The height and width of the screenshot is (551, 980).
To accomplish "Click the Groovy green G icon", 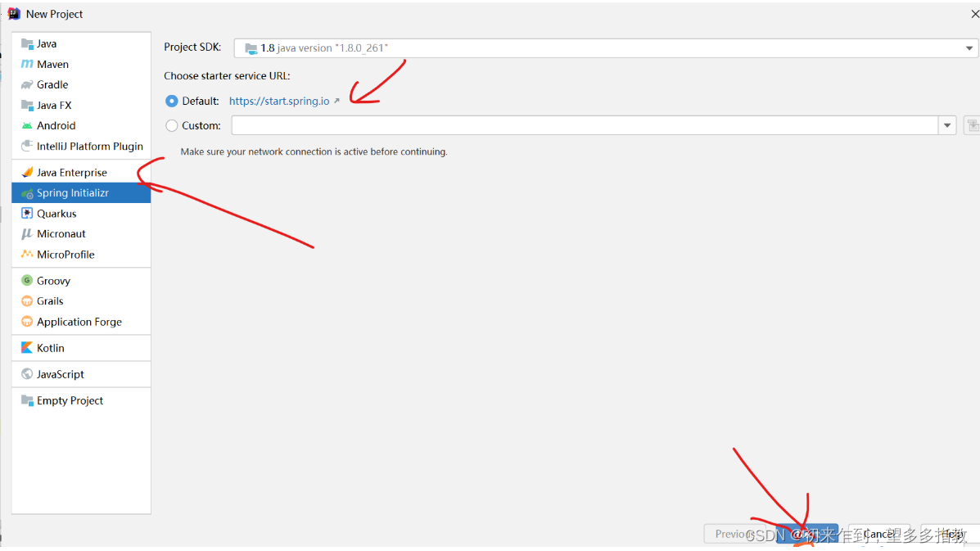I will click(x=27, y=281).
